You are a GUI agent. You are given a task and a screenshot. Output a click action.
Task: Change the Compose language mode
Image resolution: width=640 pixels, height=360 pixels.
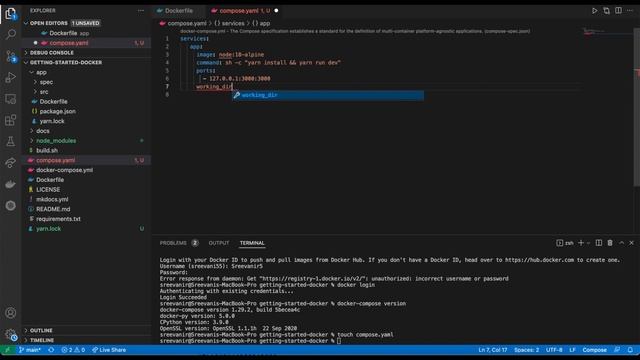[x=594, y=350]
